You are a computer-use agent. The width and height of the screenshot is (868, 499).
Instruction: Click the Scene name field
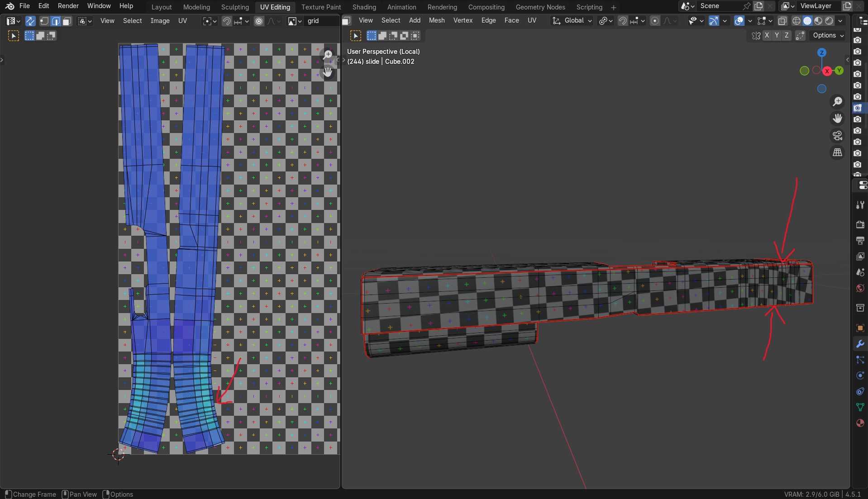pos(720,6)
